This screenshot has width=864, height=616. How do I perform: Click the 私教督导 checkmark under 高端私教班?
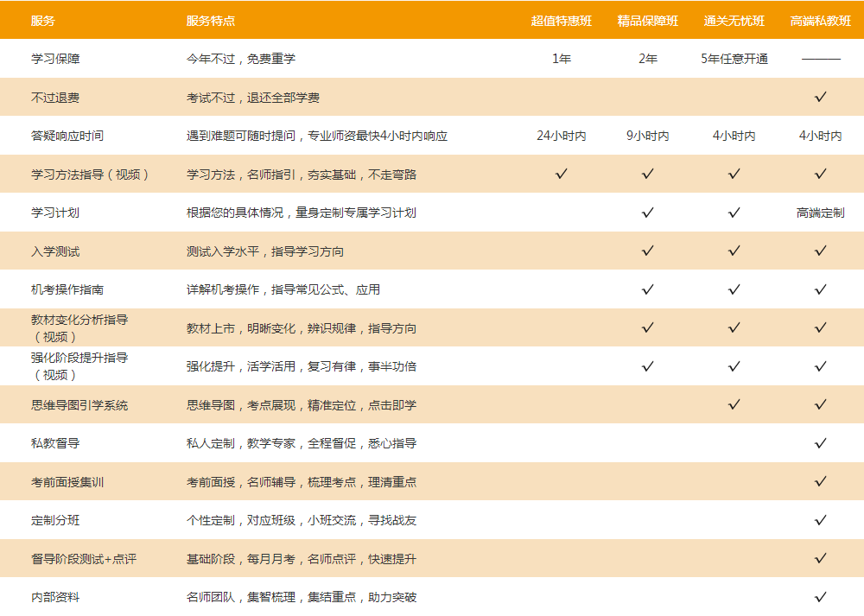pos(821,443)
